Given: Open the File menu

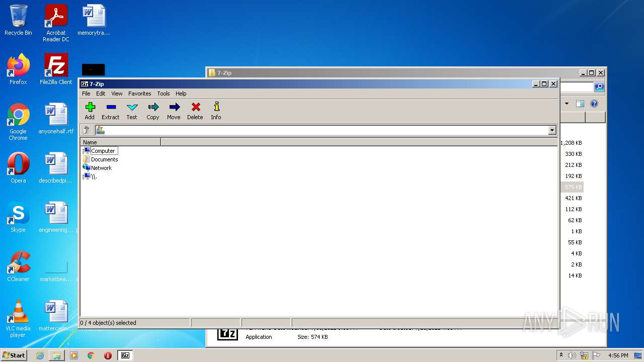Looking at the screenshot, I should (86, 94).
